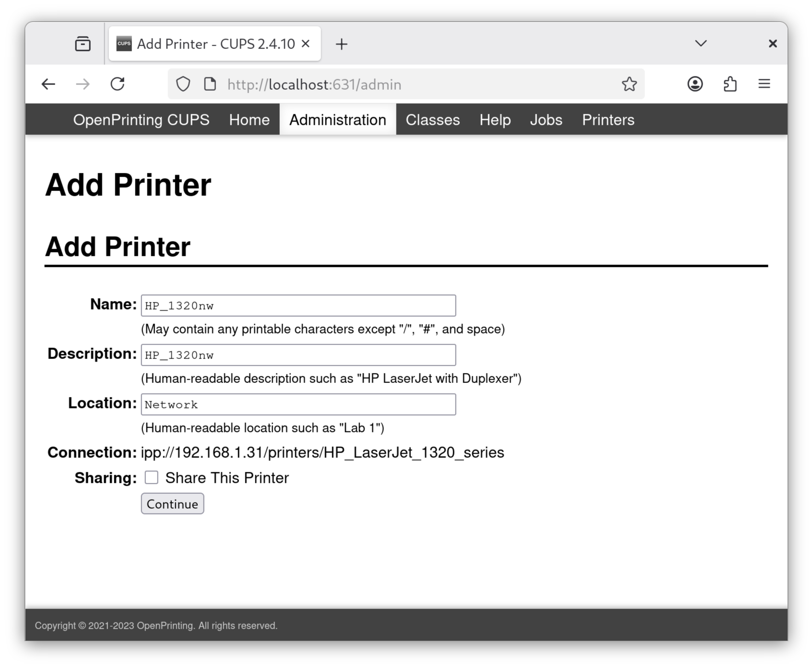The width and height of the screenshot is (812, 668).
Task: Click the browser back arrow
Action: [48, 84]
